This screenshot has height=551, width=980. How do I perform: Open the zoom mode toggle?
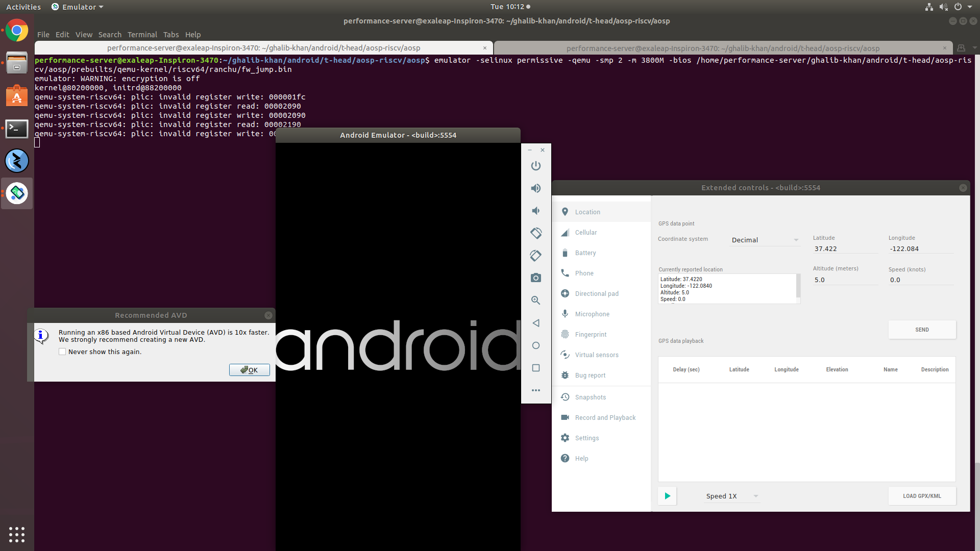(535, 300)
